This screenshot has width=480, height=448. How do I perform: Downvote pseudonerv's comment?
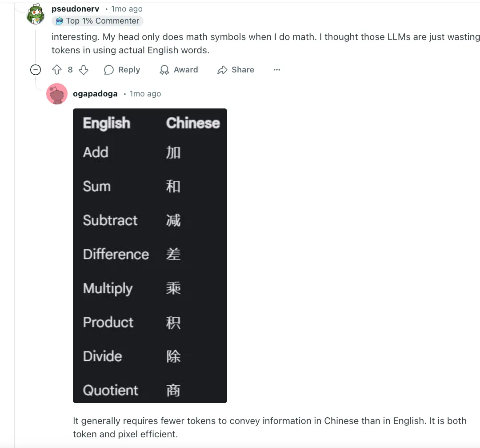click(x=84, y=70)
